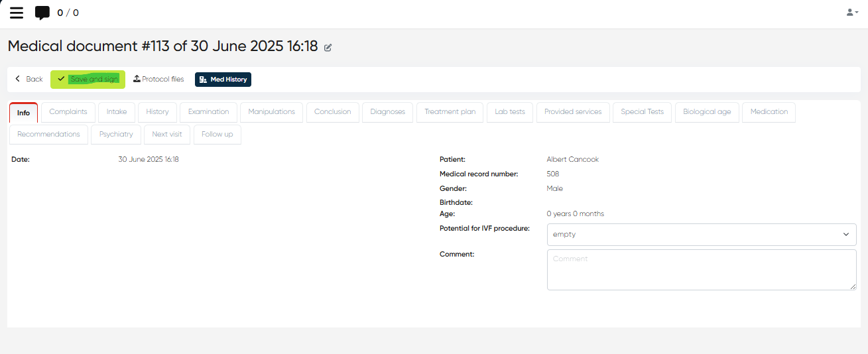Go to the Lab tests tab
Viewport: 868px width, 354px height.
coord(509,112)
